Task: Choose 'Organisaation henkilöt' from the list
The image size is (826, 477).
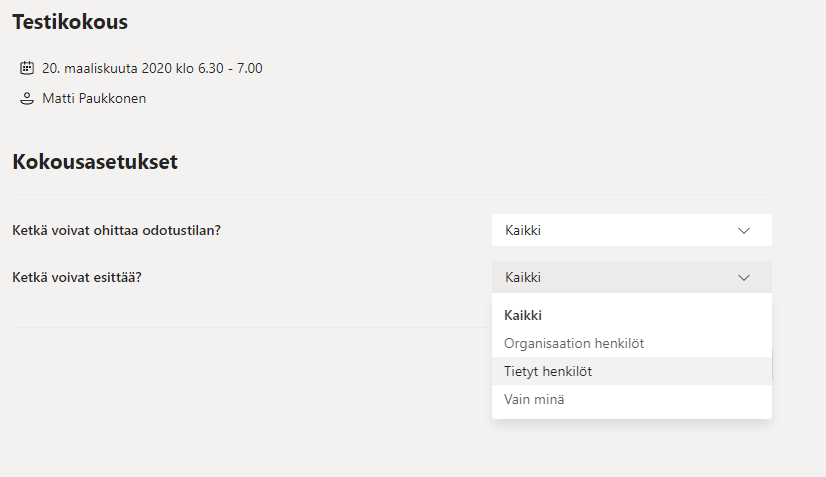Action: tap(574, 343)
